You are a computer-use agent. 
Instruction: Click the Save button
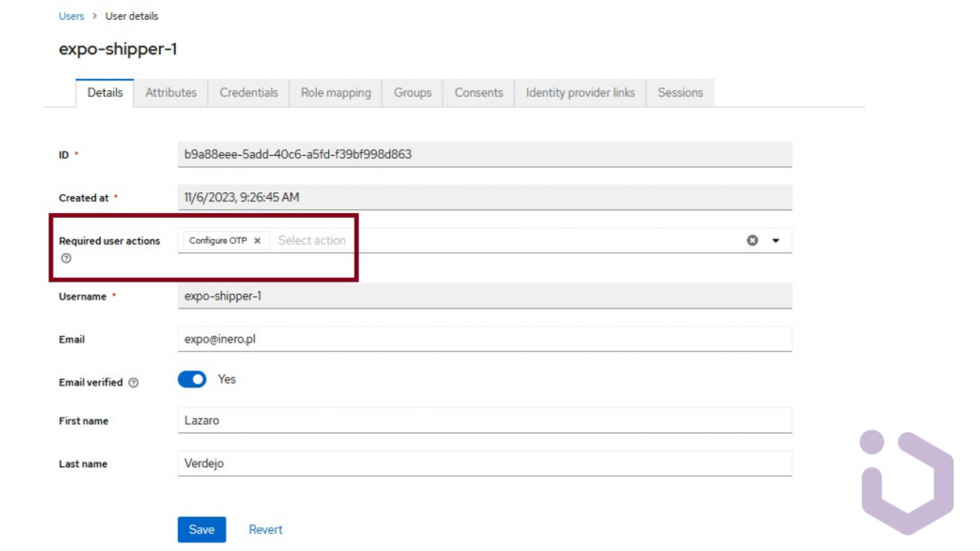pyautogui.click(x=201, y=529)
